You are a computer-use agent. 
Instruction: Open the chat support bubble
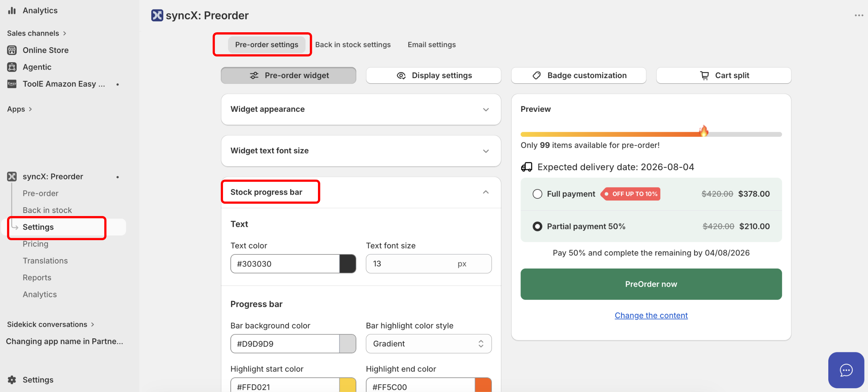click(846, 370)
